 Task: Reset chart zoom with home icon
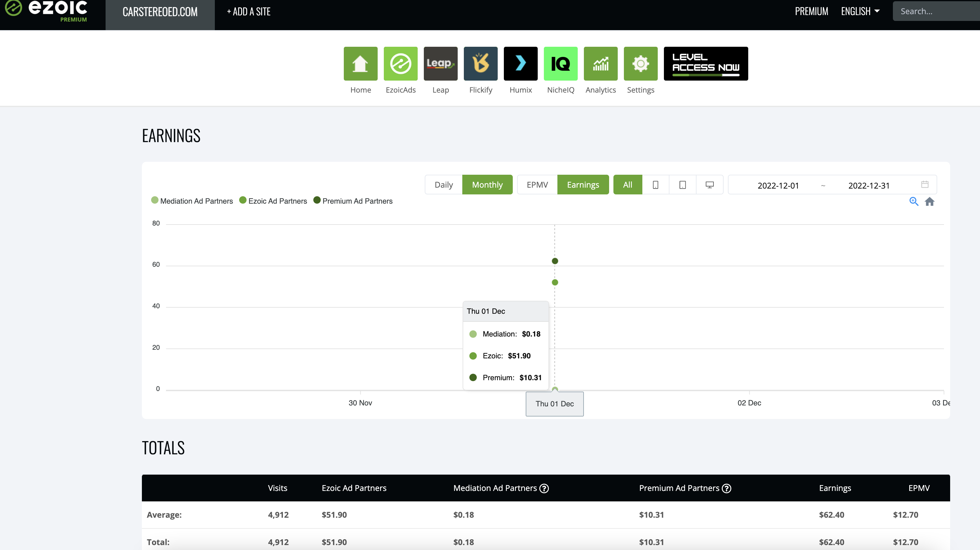pos(930,201)
